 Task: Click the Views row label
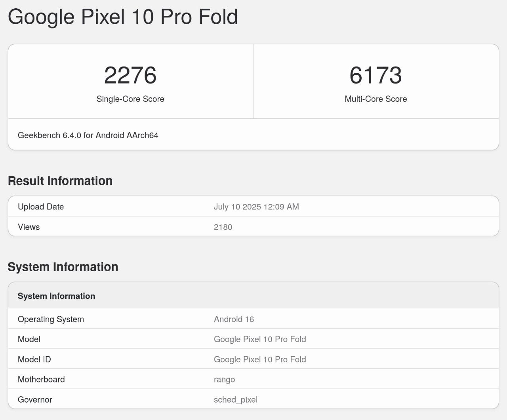tap(29, 227)
